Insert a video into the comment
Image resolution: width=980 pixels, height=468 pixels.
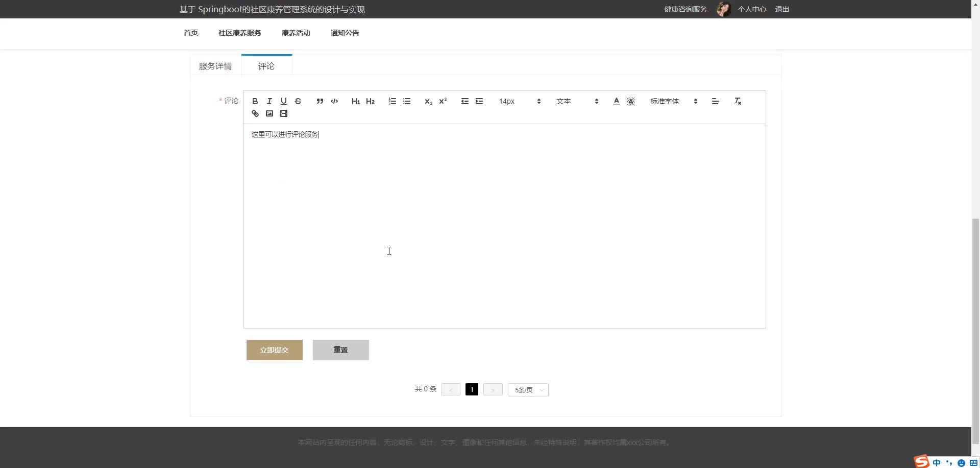click(284, 113)
